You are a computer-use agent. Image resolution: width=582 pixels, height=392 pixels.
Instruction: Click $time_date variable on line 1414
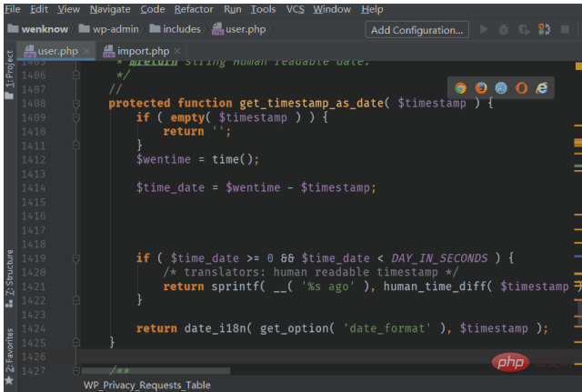click(170, 187)
